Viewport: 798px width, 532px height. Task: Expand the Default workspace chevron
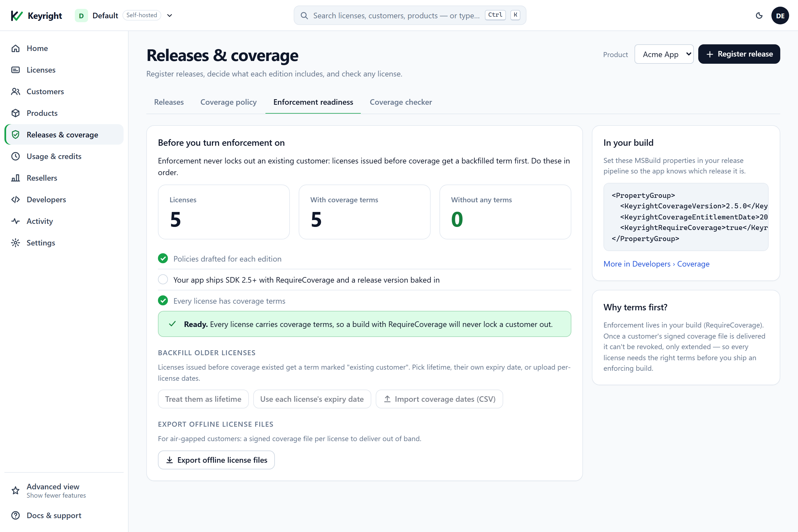coord(170,16)
